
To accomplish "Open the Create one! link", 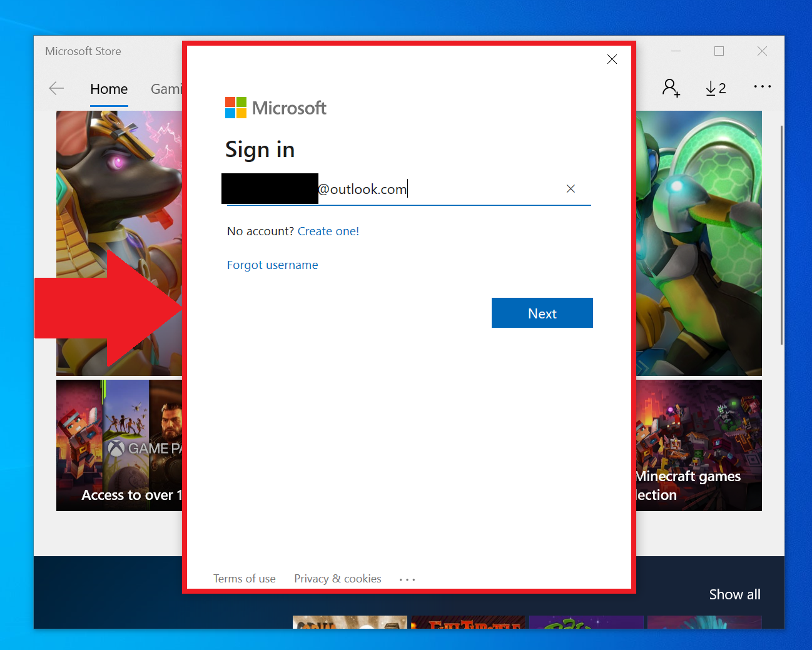I will click(328, 231).
